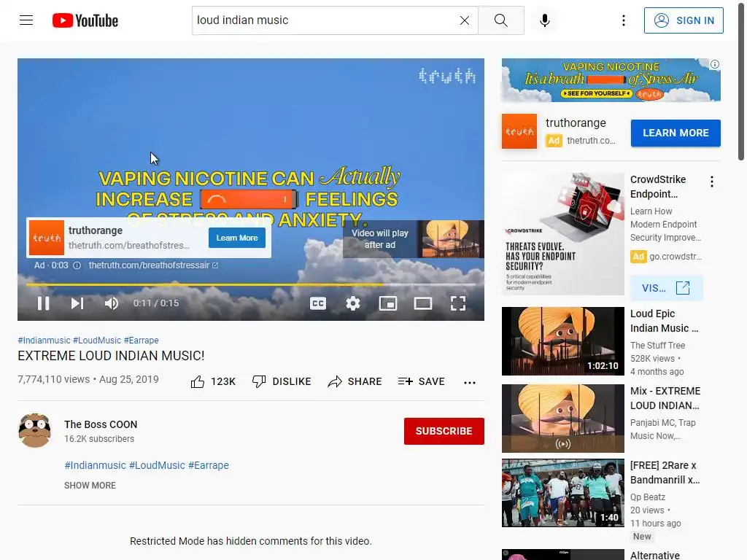Click the truthorange logo in player overlay
747x560 pixels.
[47, 238]
